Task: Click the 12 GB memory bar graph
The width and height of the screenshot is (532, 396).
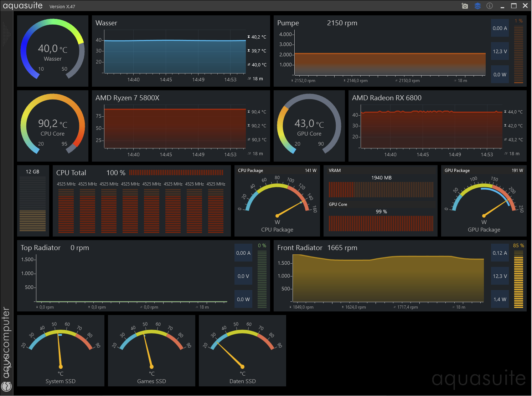Action: [x=32, y=204]
